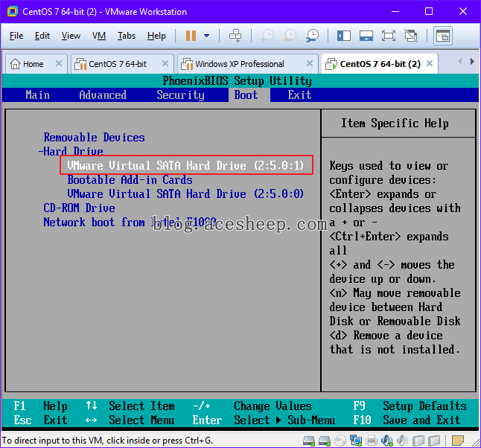Select CD-ROM Drive boot entry

coord(79,208)
